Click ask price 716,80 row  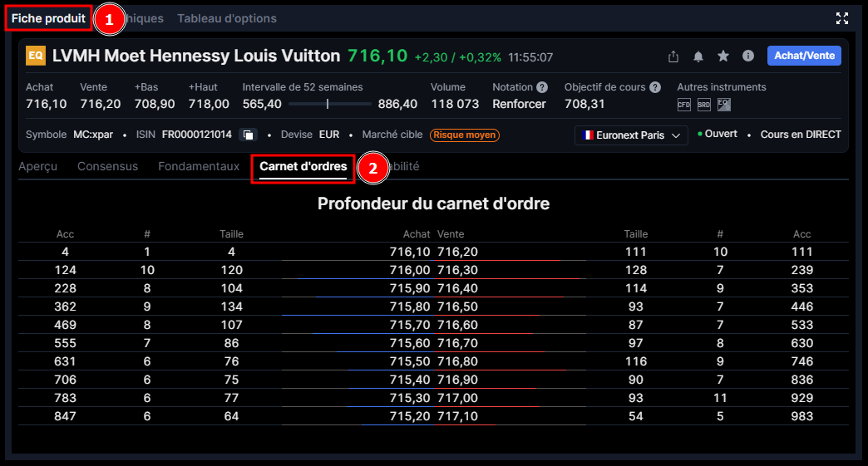pyautogui.click(x=457, y=361)
